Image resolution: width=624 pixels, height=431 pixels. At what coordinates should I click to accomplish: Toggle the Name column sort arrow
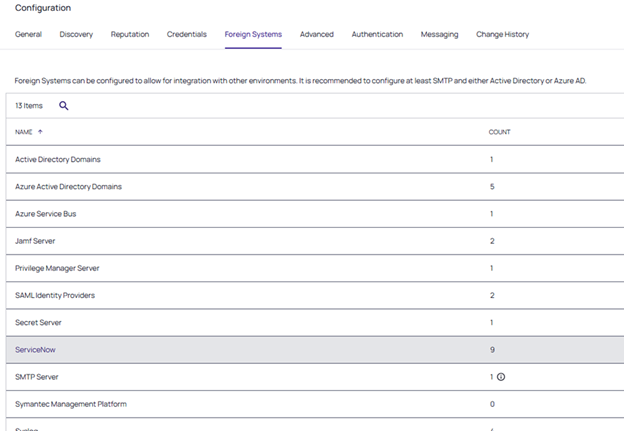pos(40,132)
